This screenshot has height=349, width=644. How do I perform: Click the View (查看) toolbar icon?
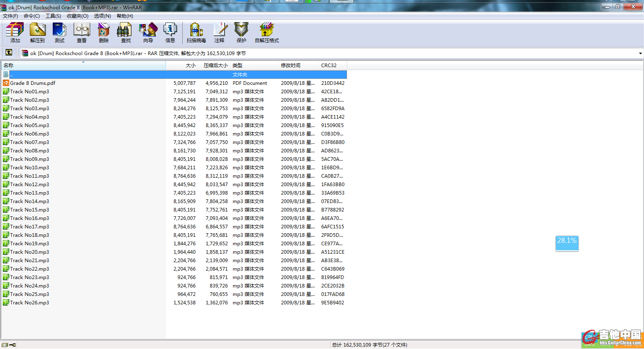coord(82,33)
